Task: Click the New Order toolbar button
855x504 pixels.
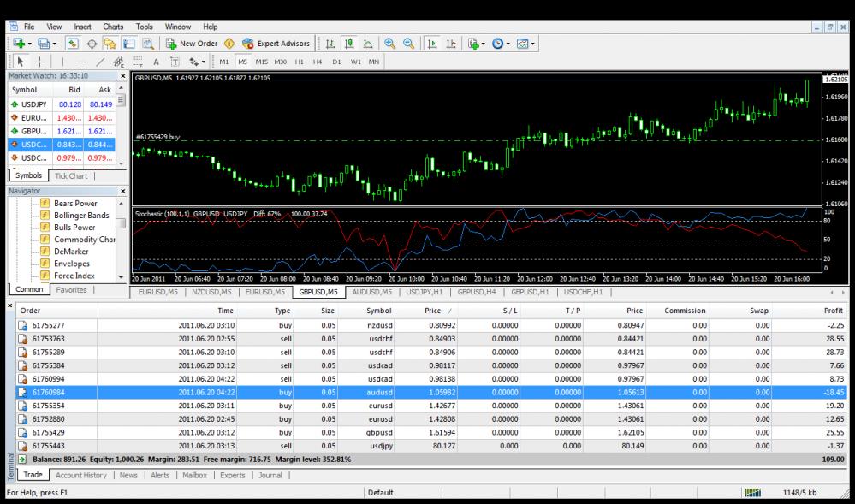Action: click(x=193, y=43)
